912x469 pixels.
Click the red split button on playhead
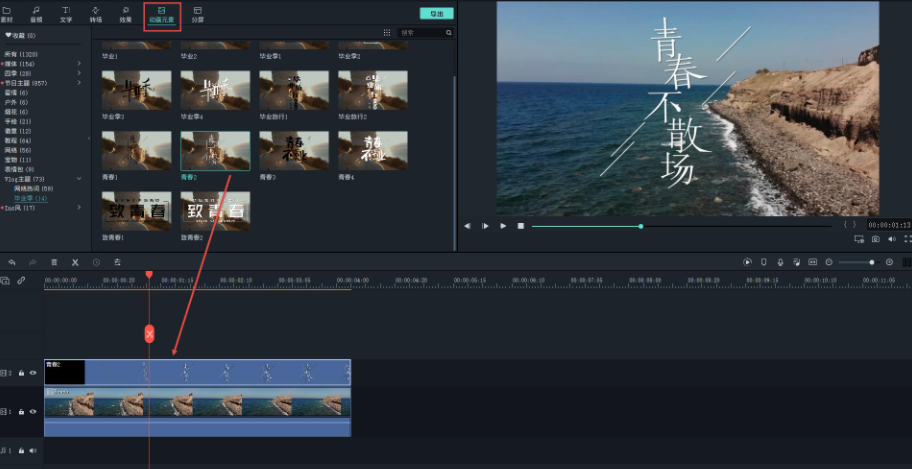coord(149,333)
